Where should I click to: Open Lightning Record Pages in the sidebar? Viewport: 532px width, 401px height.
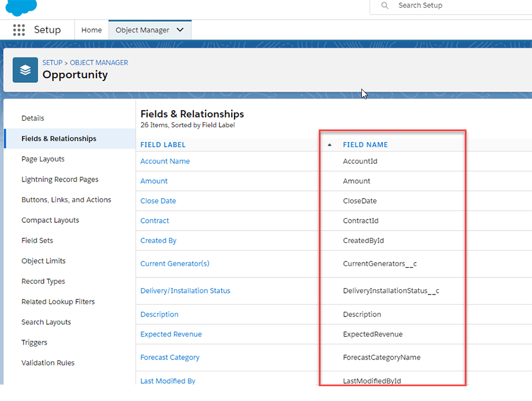60,179
